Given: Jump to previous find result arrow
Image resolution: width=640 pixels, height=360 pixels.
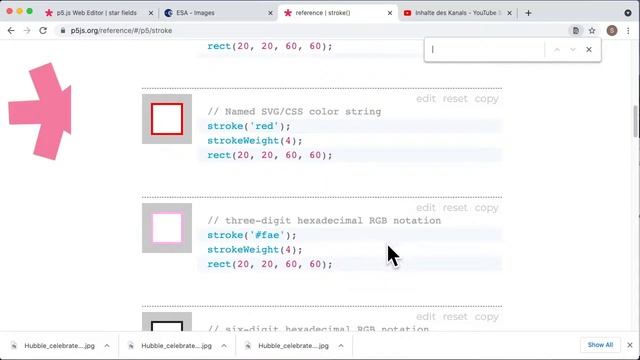Looking at the screenshot, I should pyautogui.click(x=557, y=49).
